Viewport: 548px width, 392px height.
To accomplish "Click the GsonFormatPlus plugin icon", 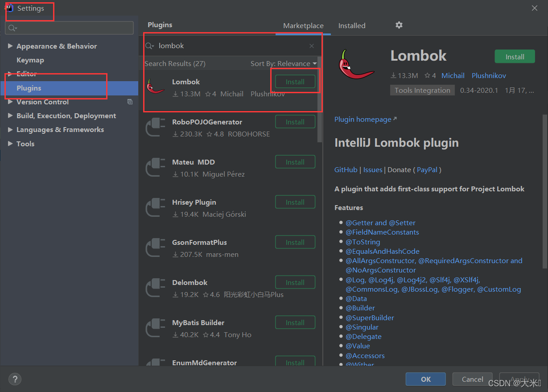I will pos(156,248).
